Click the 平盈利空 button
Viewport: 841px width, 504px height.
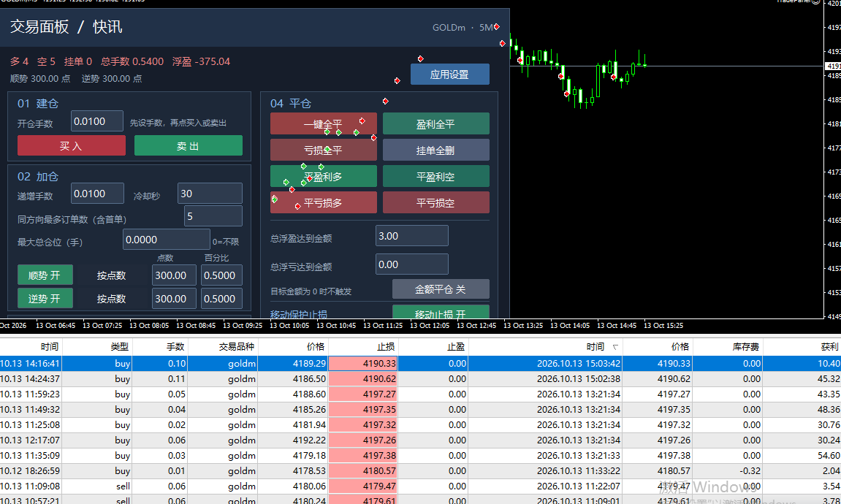pos(436,176)
